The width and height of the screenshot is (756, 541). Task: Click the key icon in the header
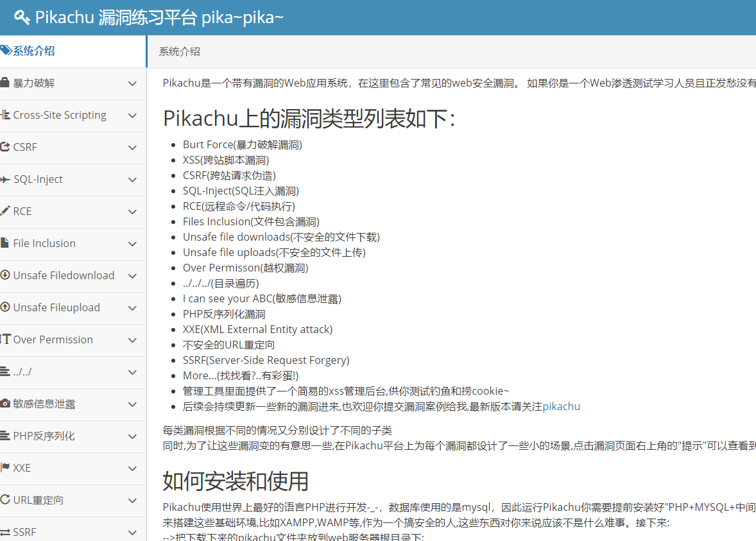coord(22,17)
